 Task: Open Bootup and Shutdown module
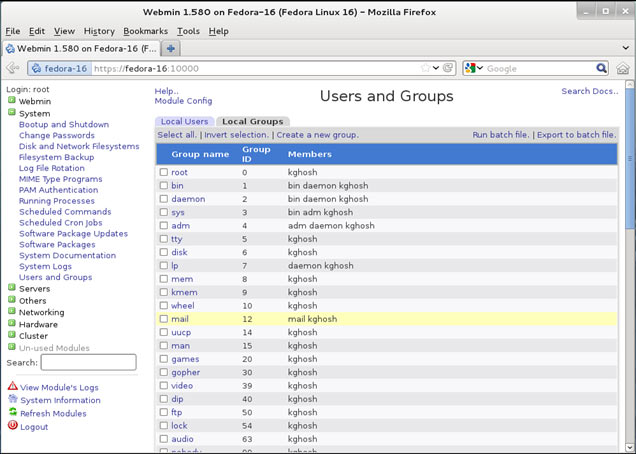64,124
